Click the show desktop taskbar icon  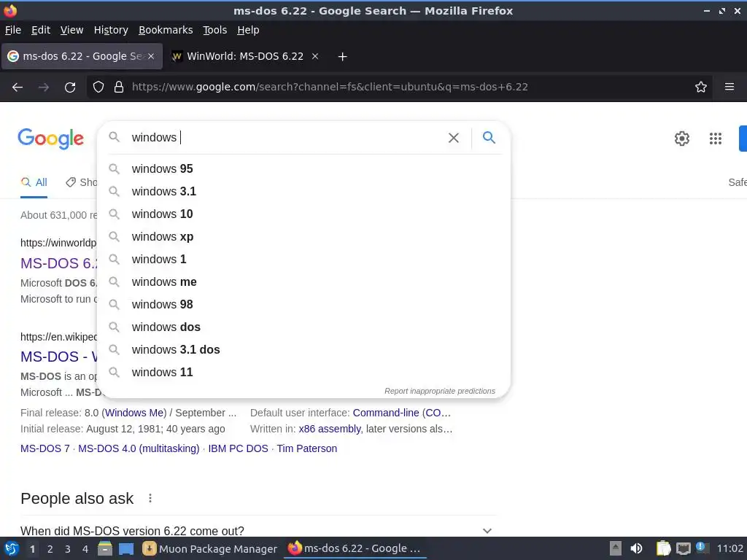pos(126,549)
